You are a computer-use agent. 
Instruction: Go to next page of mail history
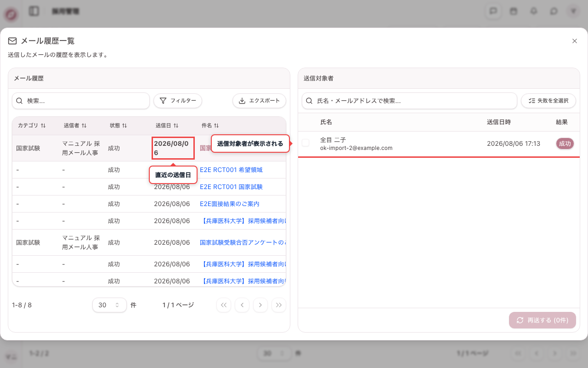pyautogui.click(x=260, y=305)
